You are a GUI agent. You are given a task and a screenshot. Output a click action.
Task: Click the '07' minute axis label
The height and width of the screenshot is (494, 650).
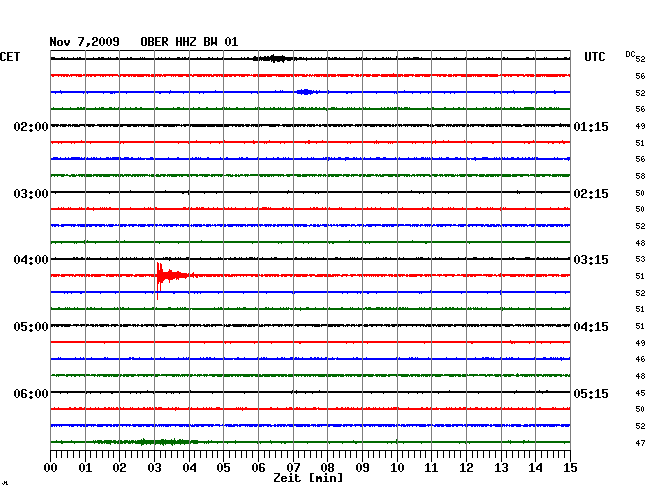click(x=293, y=467)
